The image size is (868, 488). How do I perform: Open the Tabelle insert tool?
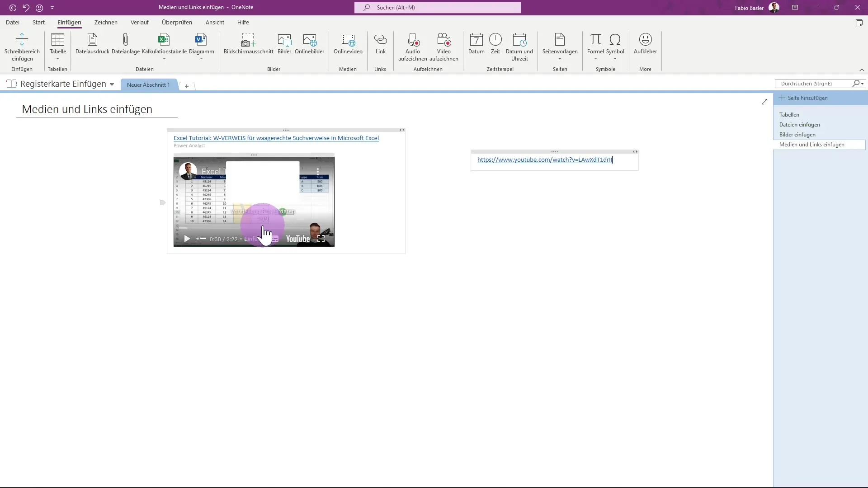pos(58,40)
